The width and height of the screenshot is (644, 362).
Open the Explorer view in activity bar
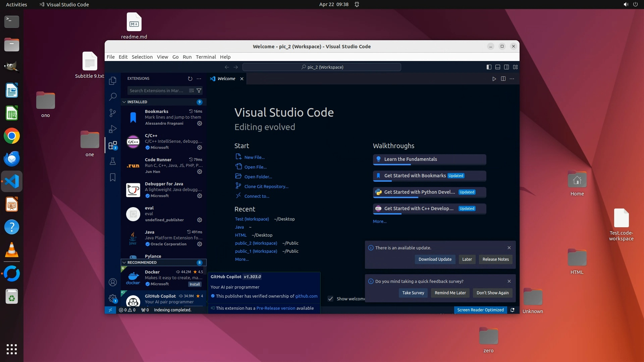point(113,81)
